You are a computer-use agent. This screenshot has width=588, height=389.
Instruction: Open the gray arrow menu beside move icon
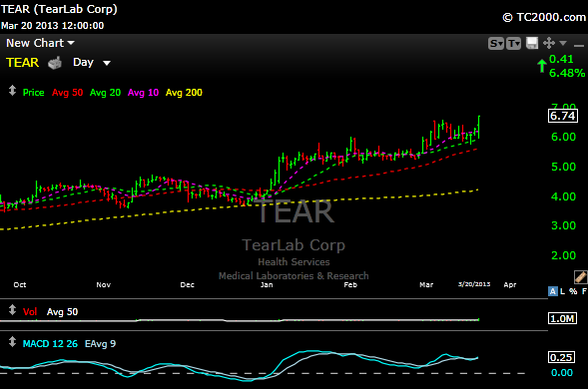pos(563,43)
